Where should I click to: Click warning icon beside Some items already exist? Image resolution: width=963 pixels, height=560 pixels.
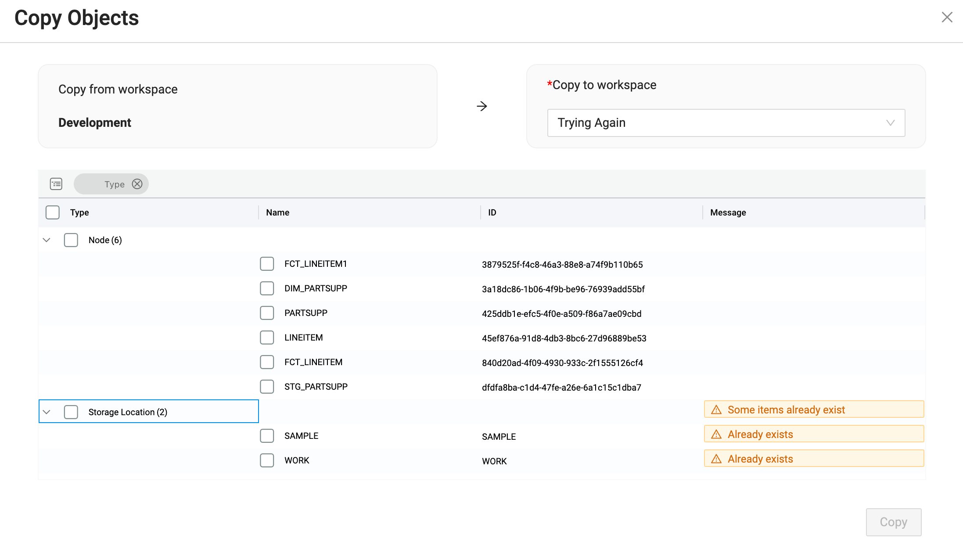(716, 410)
